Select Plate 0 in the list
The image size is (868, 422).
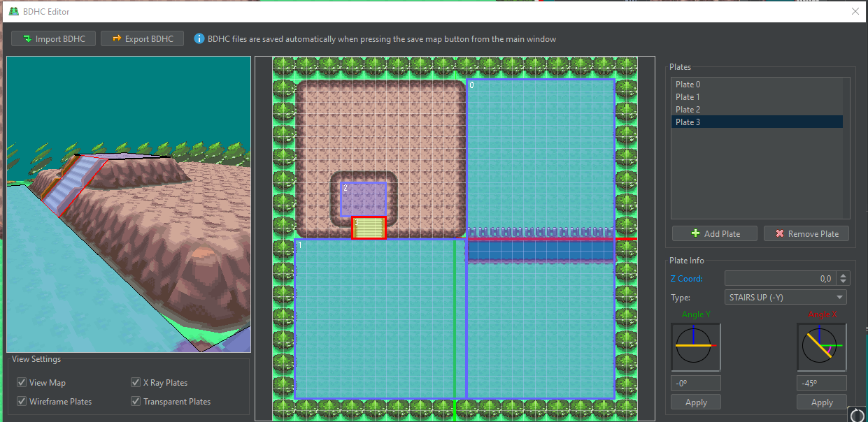(x=688, y=85)
